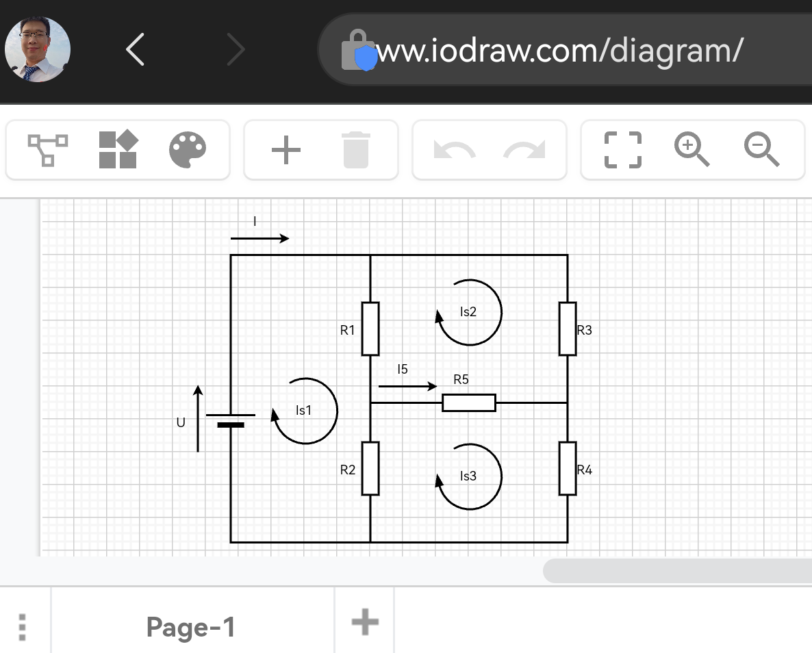This screenshot has width=812, height=653.
Task: Navigate back in the browser
Action: click(134, 49)
